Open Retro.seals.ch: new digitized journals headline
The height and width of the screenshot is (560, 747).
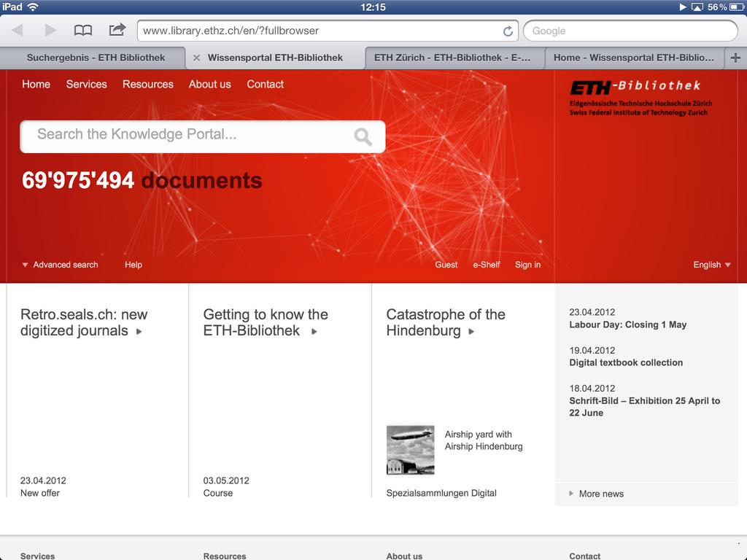84,322
